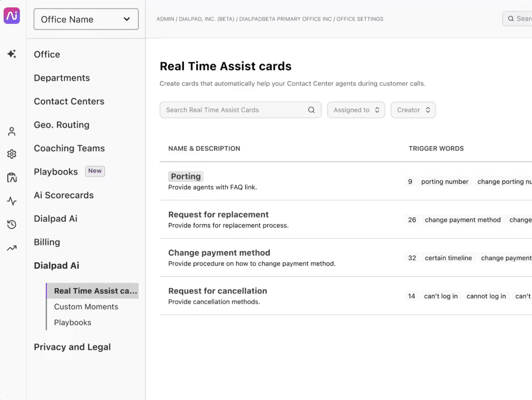Click the trigger count 26 badge
This screenshot has width=532, height=400.
click(412, 220)
